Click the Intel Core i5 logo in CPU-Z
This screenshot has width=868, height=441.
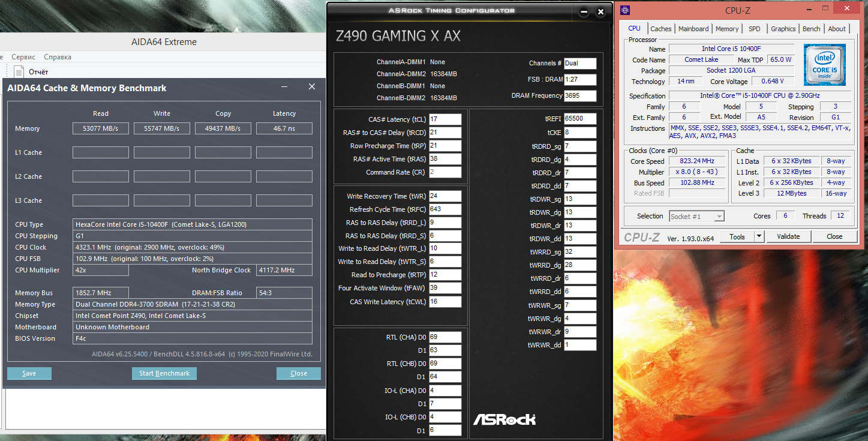825,64
